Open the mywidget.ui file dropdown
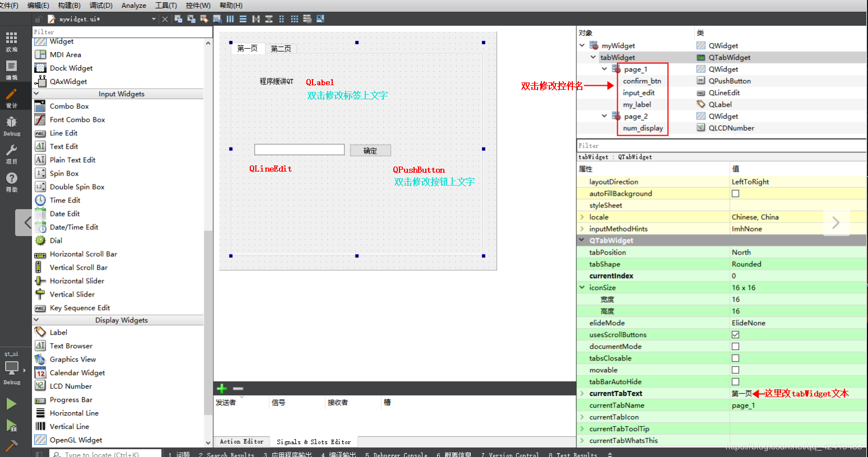The height and width of the screenshot is (457, 868). [154, 19]
